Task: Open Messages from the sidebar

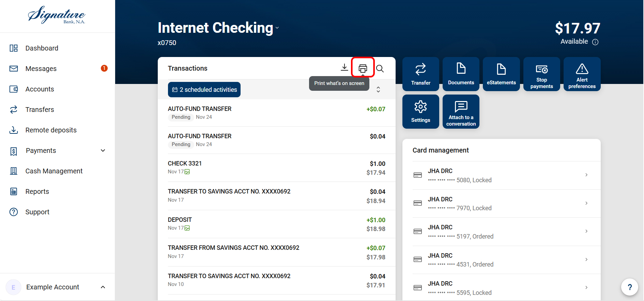Action: (41, 69)
